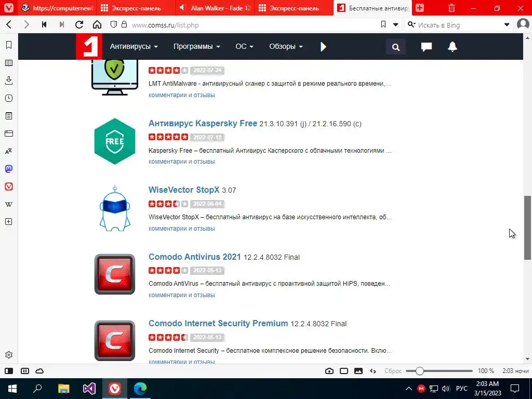532x399 pixels.
Task: Open the Comodo Antivirus 2021 link
Action: pos(194,257)
